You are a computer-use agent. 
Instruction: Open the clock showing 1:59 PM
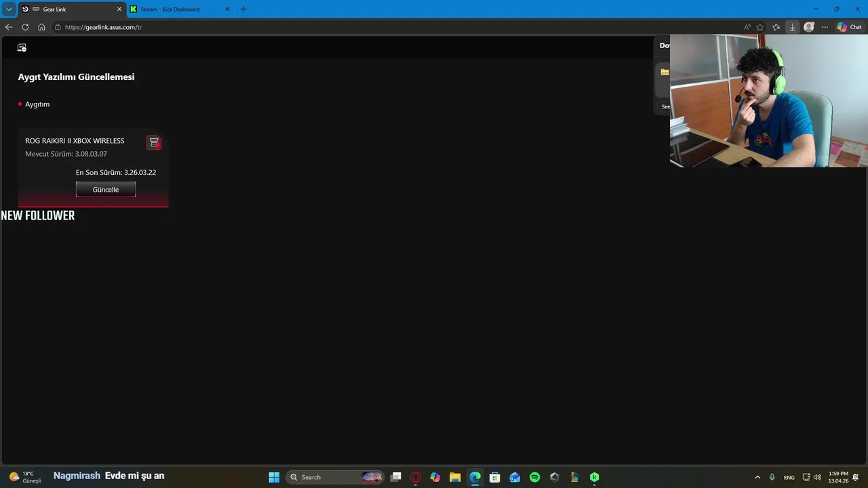(x=838, y=477)
